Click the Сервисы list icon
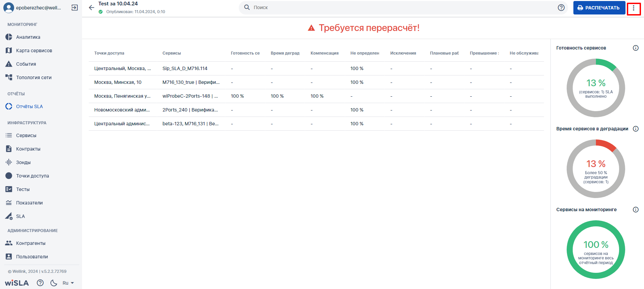 tap(9, 135)
